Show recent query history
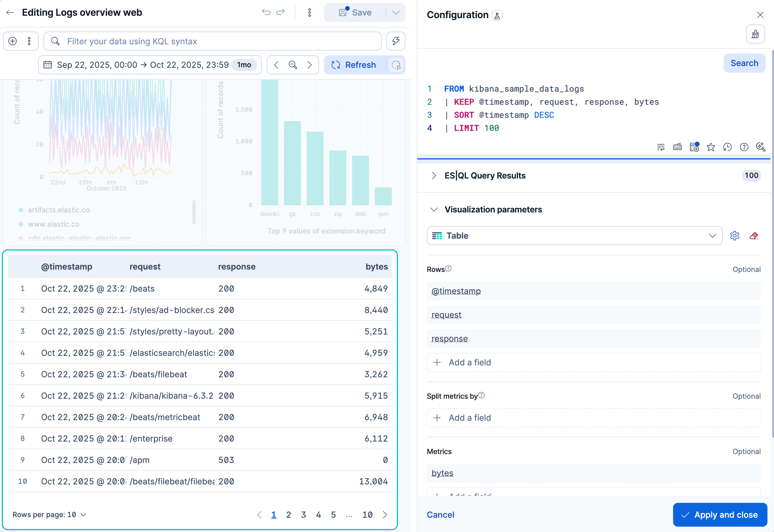 727,147
